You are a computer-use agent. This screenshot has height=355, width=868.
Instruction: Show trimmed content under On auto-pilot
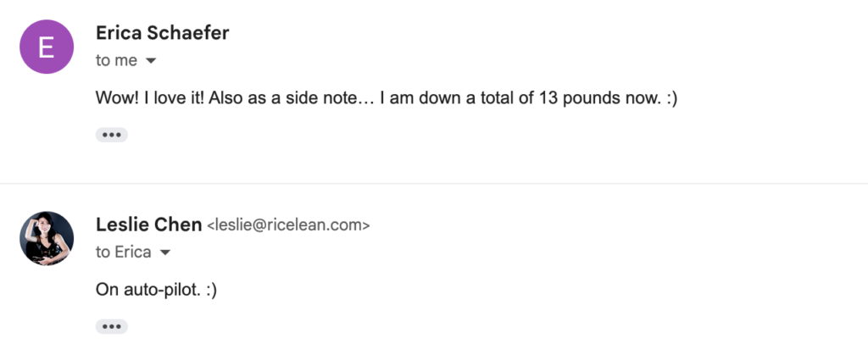(111, 327)
